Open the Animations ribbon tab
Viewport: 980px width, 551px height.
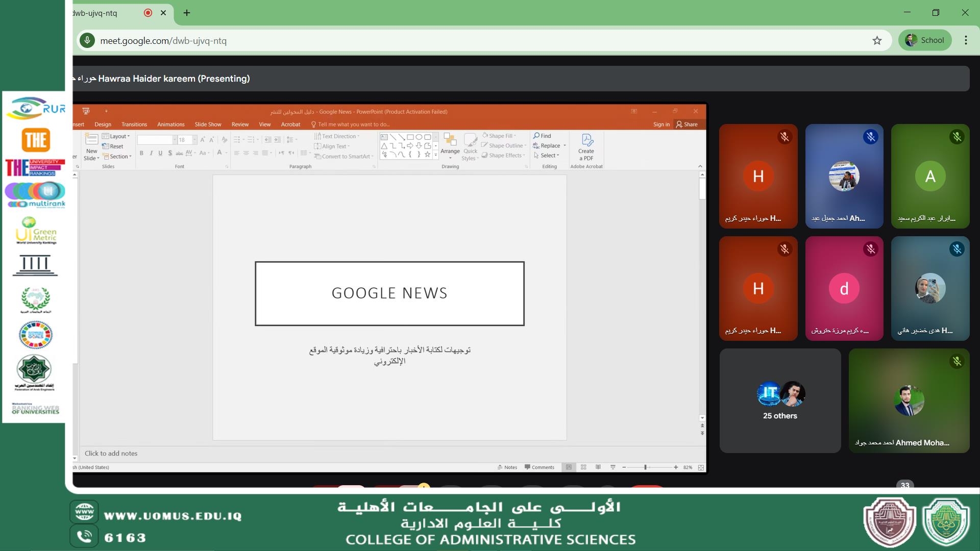[x=170, y=124]
